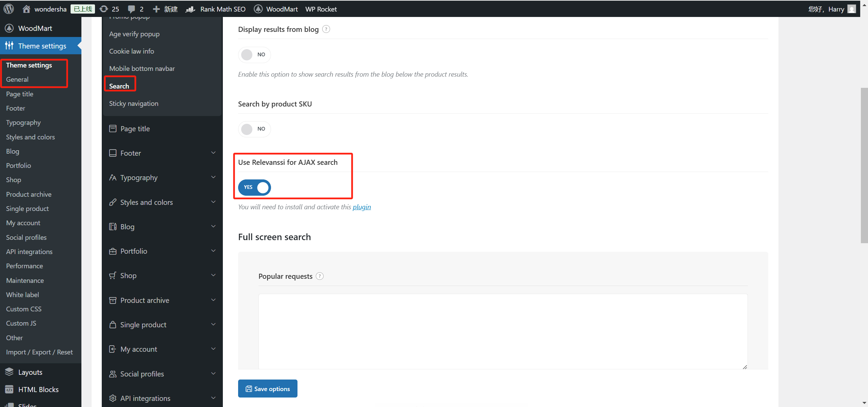The width and height of the screenshot is (868, 407).
Task: Click the home icon beside wondersha
Action: (x=26, y=9)
